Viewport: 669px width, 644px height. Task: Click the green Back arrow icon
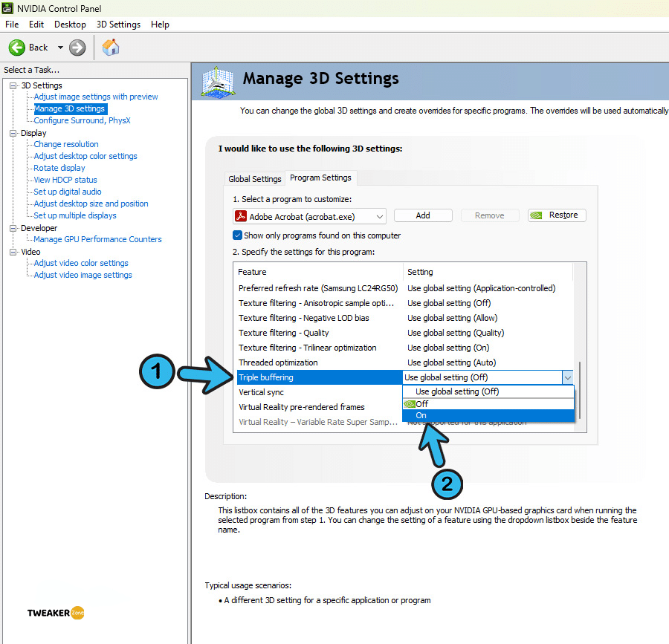coord(17,48)
